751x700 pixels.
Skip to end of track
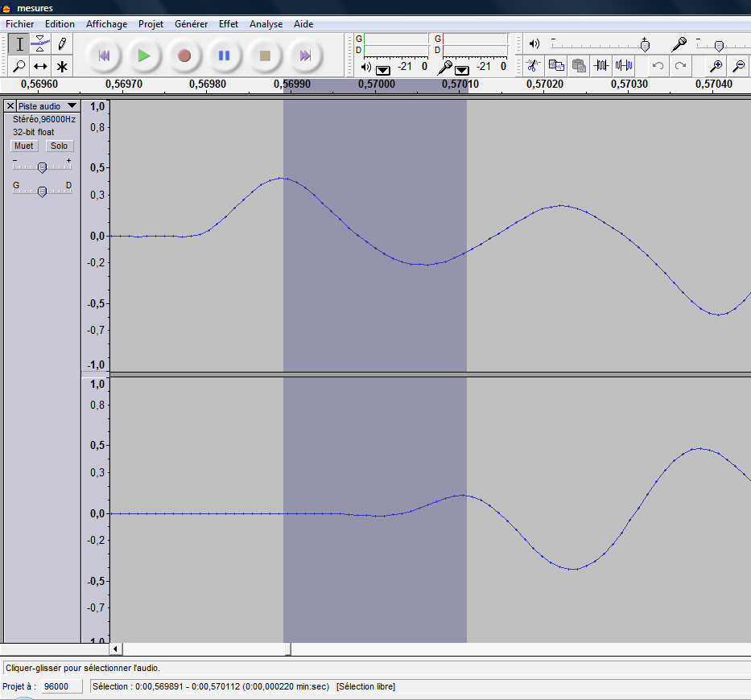coord(305,56)
